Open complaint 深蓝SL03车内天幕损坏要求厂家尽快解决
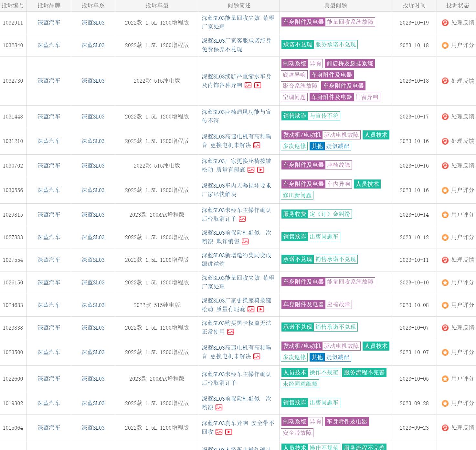 [x=237, y=190]
